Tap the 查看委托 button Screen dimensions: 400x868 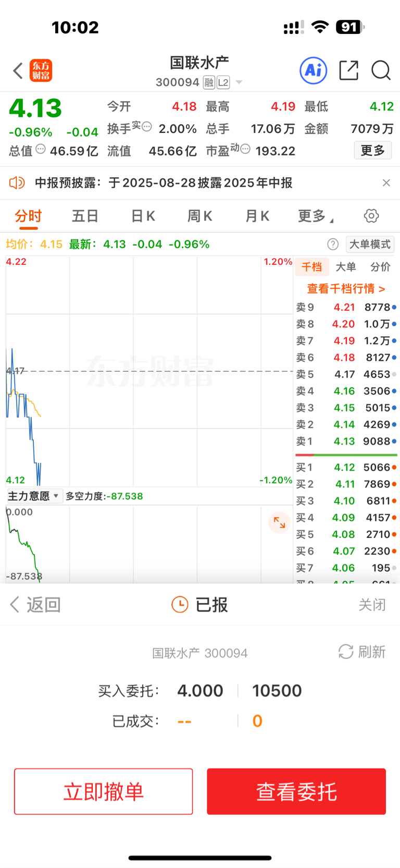(296, 791)
